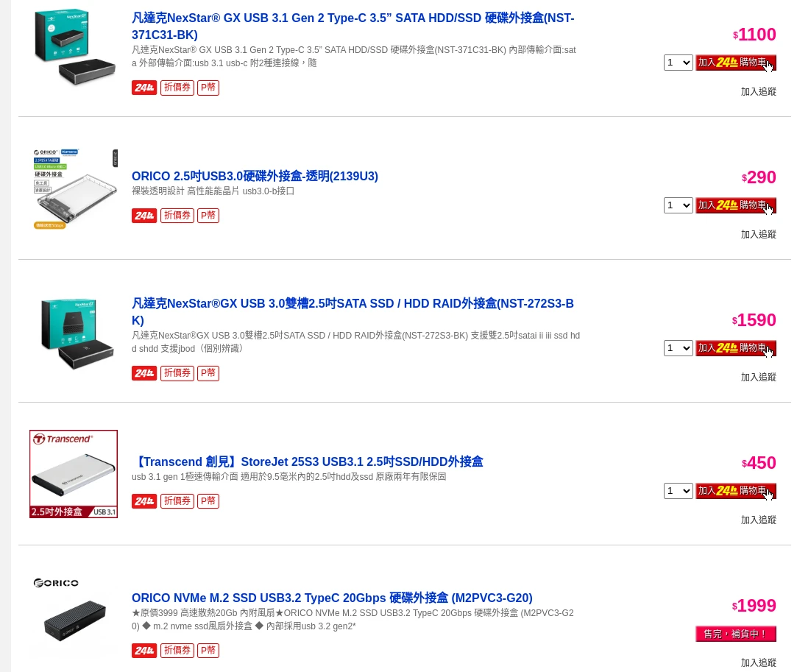Click the 折價券 tag under the ORICO M2PVC3-G20
797x672 pixels.
(177, 651)
